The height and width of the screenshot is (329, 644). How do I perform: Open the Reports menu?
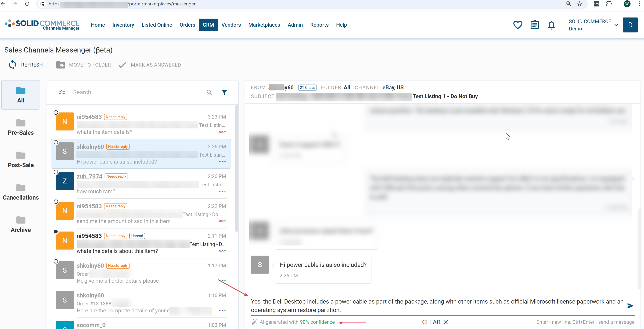click(319, 25)
